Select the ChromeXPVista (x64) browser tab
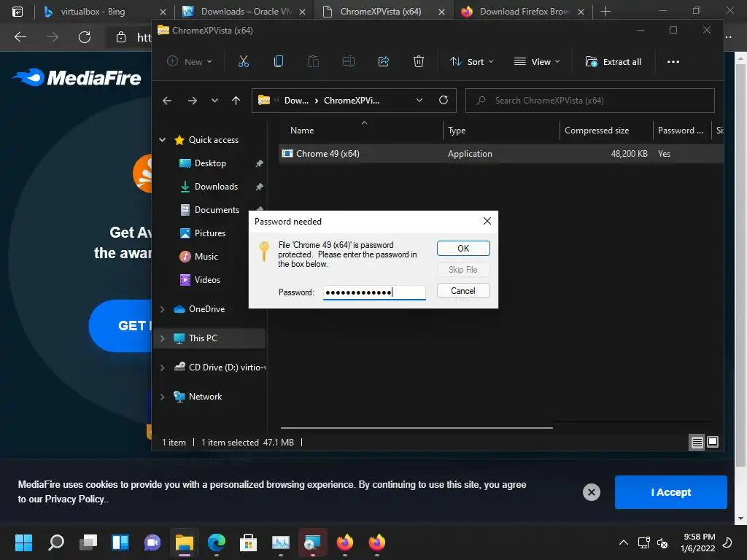Viewport: 747px width, 560px height. coord(384,12)
